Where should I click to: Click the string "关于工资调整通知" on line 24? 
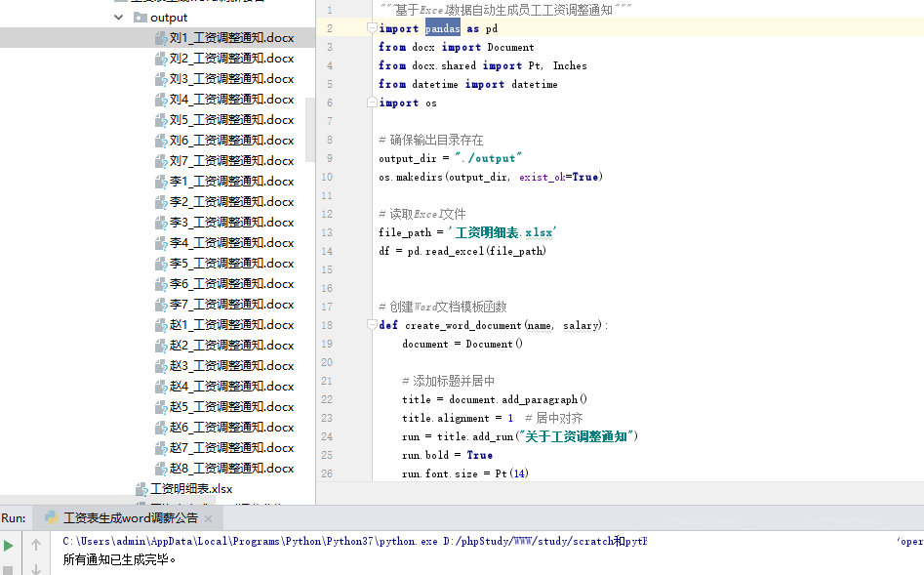(x=576, y=436)
